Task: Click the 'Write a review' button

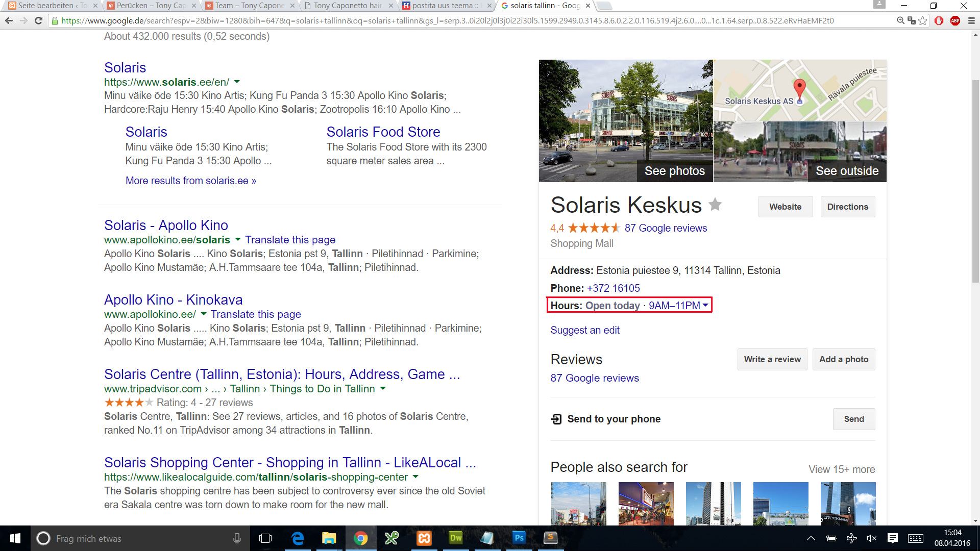Action: 772,359
